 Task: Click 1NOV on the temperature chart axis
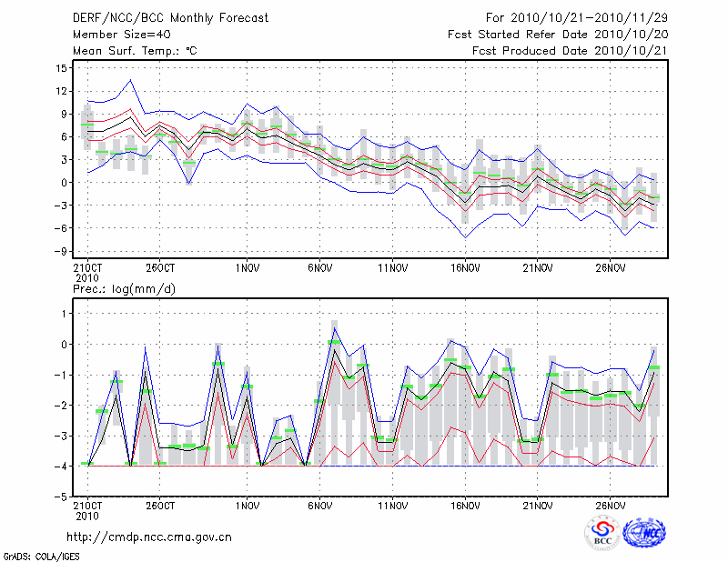(x=248, y=269)
